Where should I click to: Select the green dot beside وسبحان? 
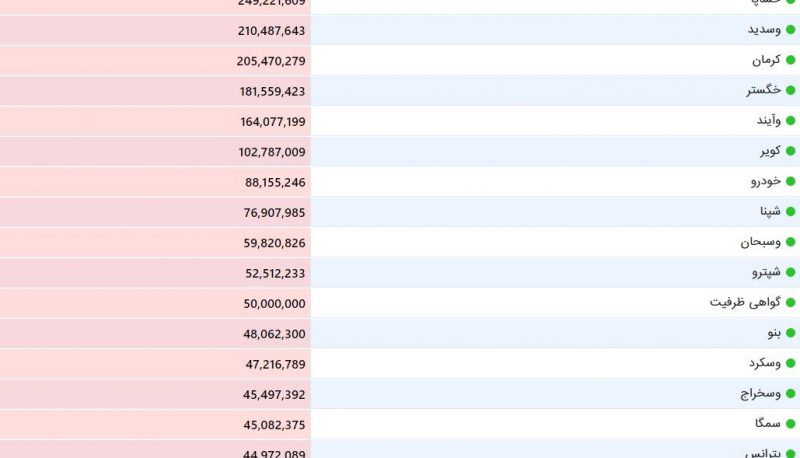click(791, 242)
